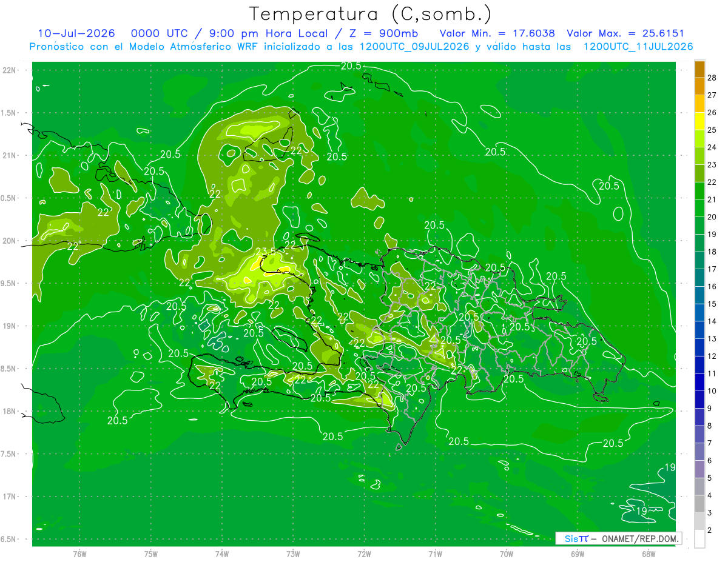Click the "69W" longitude axis label

[578, 554]
